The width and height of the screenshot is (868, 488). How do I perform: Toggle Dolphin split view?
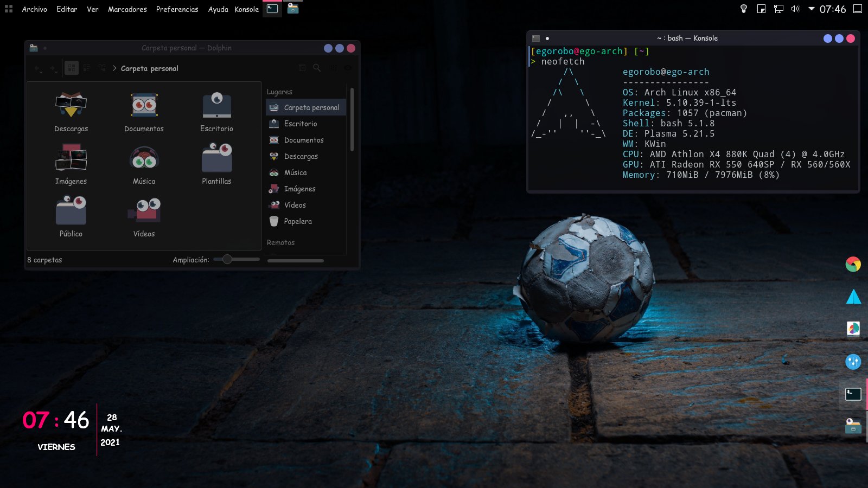click(x=302, y=68)
